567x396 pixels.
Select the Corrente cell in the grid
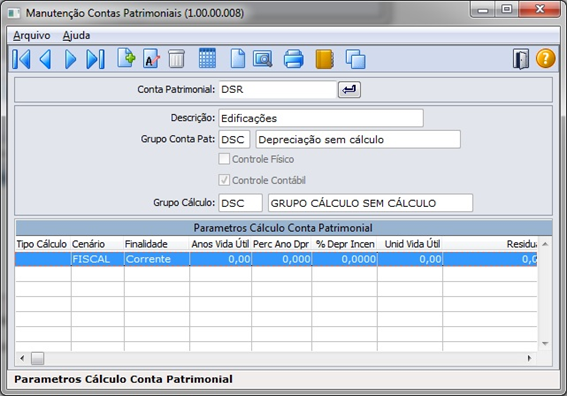[x=157, y=259]
